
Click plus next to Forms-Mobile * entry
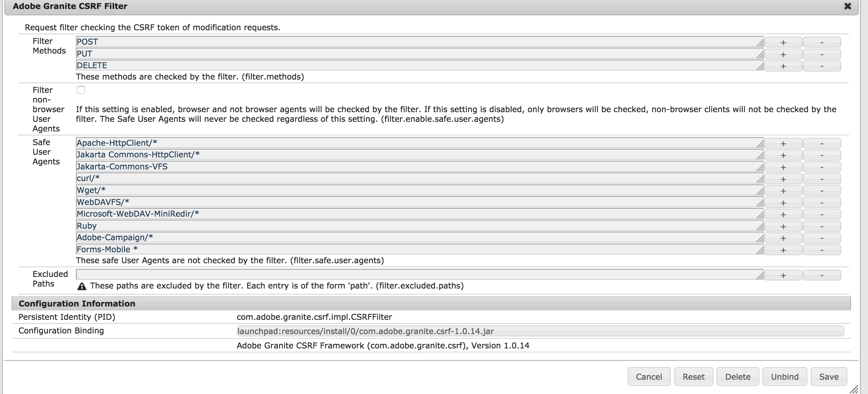783,250
